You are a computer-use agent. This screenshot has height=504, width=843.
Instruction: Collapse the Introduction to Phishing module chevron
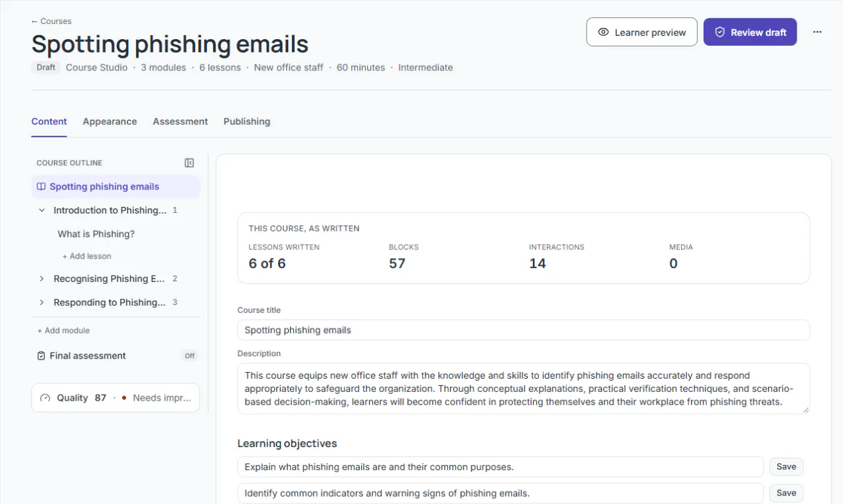point(42,210)
